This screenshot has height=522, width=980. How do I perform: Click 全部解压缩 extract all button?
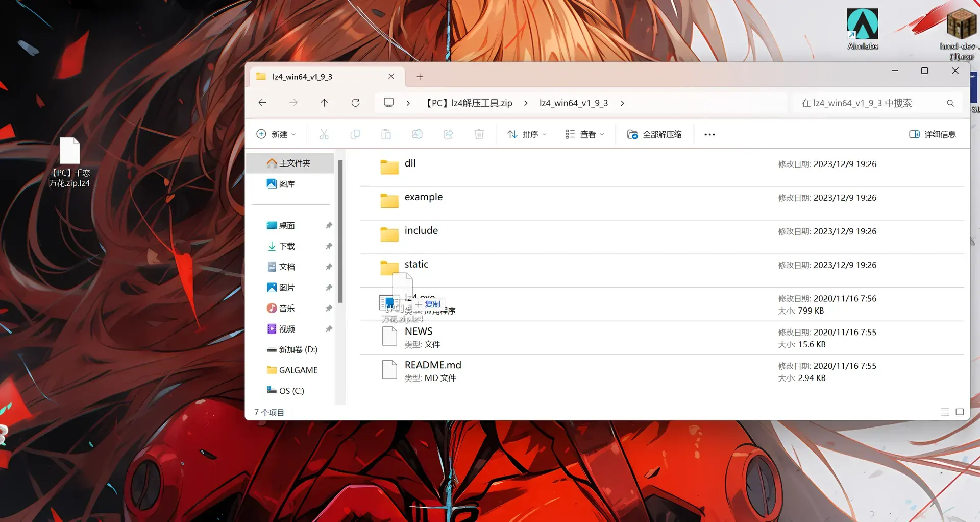(654, 134)
